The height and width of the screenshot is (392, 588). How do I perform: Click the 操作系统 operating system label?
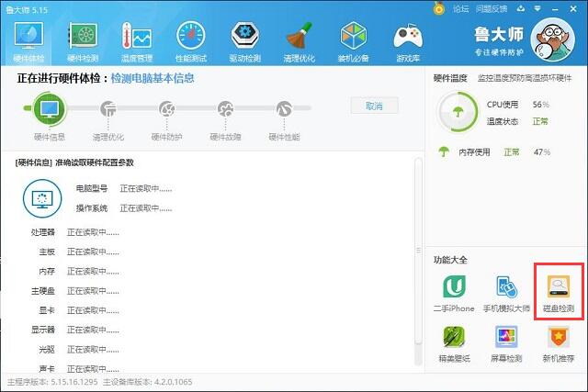(x=92, y=208)
